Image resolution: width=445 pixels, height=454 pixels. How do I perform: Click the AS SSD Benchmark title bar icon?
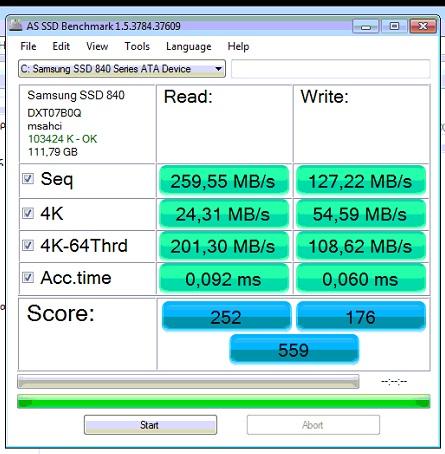point(15,25)
